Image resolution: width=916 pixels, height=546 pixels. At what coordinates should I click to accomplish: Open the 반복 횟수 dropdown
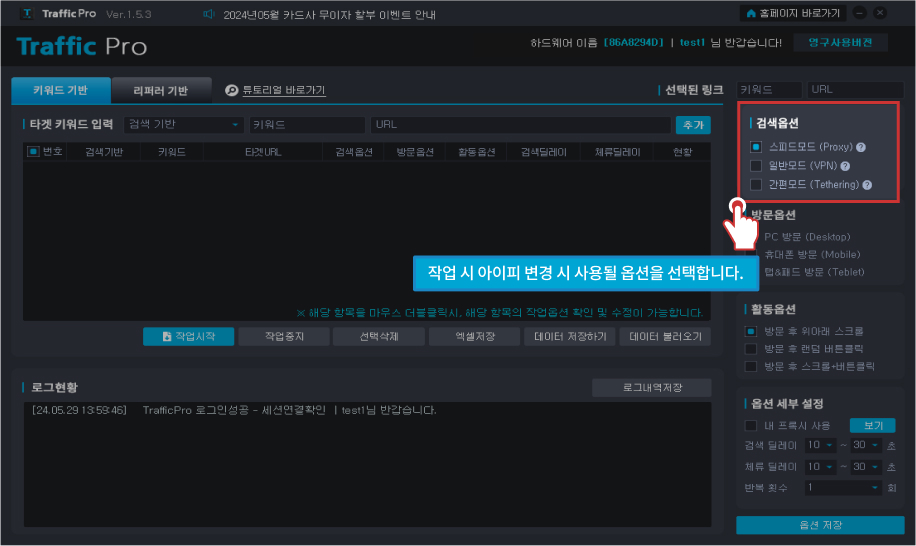[843, 488]
